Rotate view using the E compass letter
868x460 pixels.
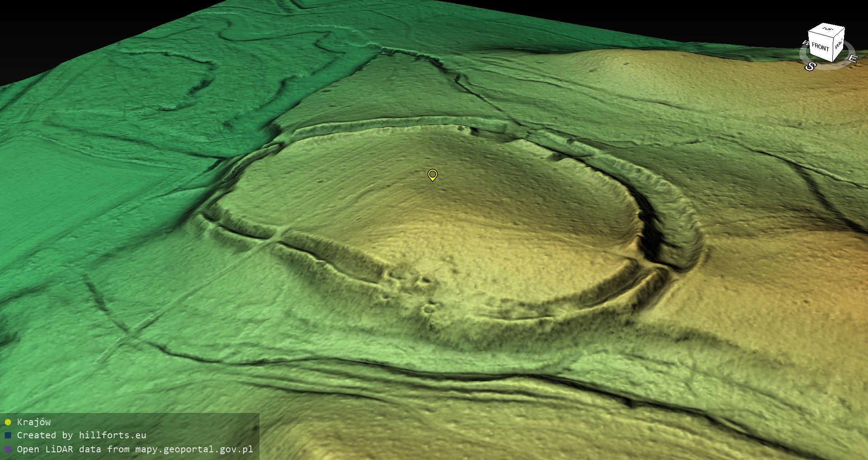pos(852,58)
